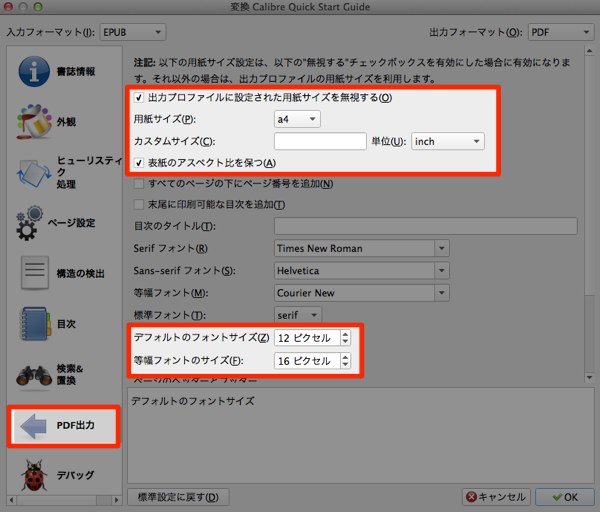Switch to the ページ設定 section
600x512 pixels.
[x=72, y=223]
